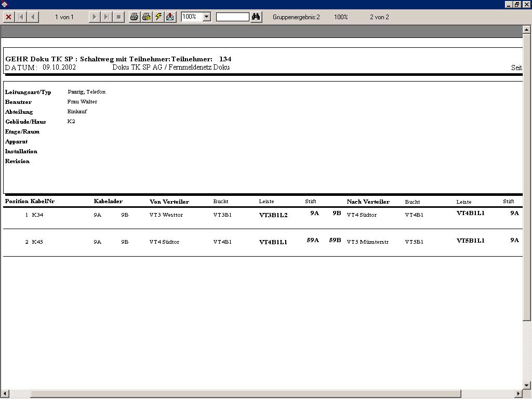The height and width of the screenshot is (399, 532).
Task: Jump to the last page
Action: pyautogui.click(x=107, y=17)
